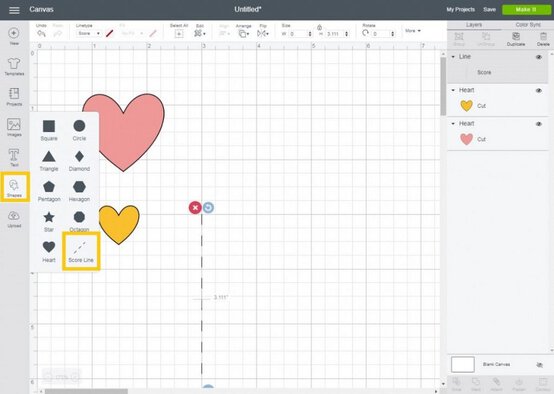Click the canvas vertical scrollbar
The width and height of the screenshot is (554, 394).
pyautogui.click(x=443, y=86)
